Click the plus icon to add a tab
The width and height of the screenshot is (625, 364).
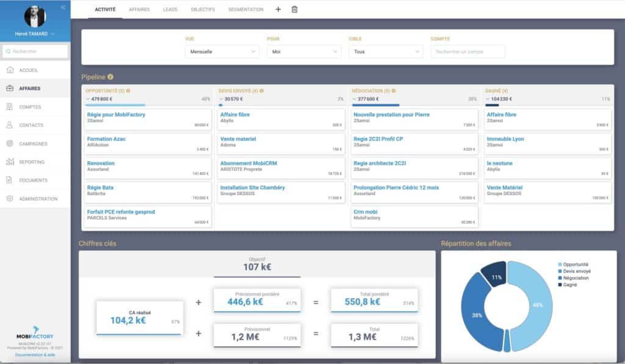click(278, 10)
